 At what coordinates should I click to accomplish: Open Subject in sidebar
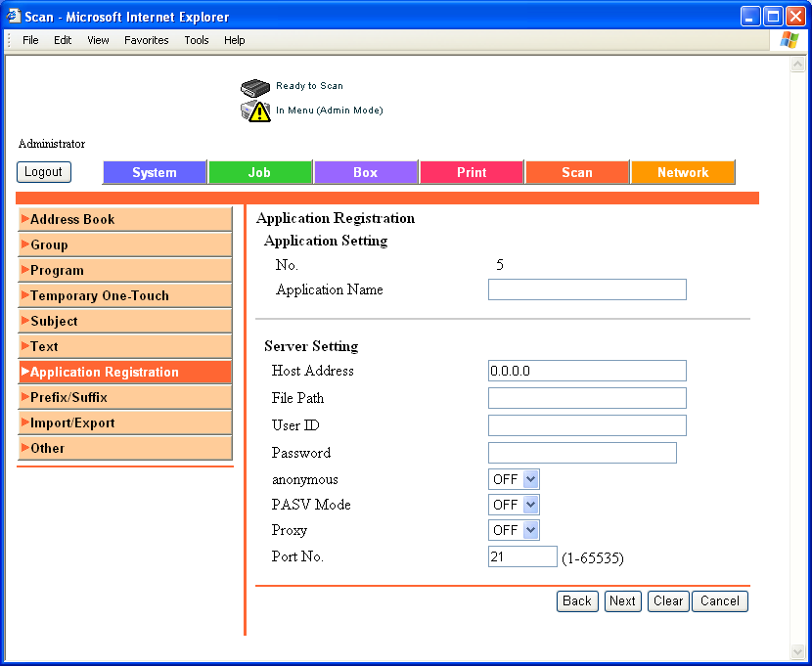click(x=125, y=321)
